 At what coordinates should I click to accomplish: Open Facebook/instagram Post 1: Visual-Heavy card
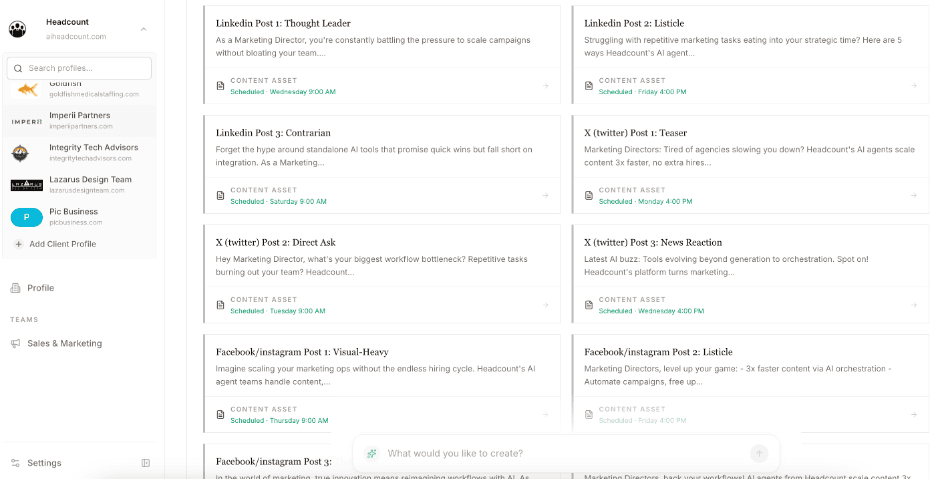(x=382, y=383)
